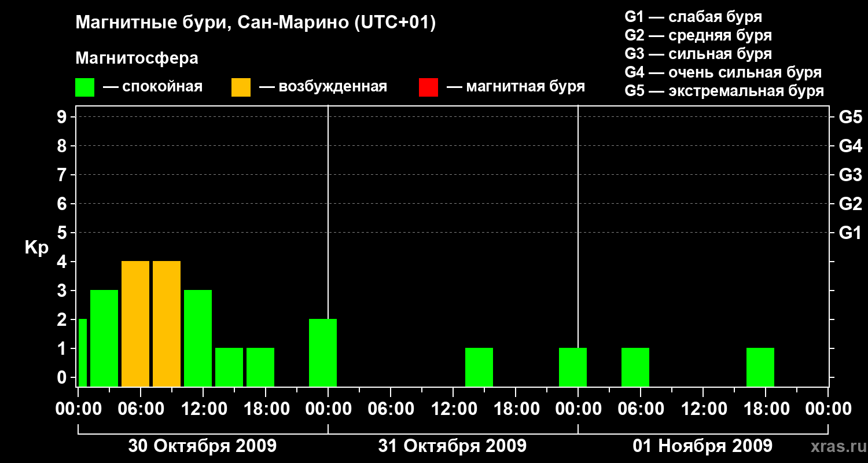Click the 'Магнитосфера' heading
Screen dimensions: 868x463
137,58
